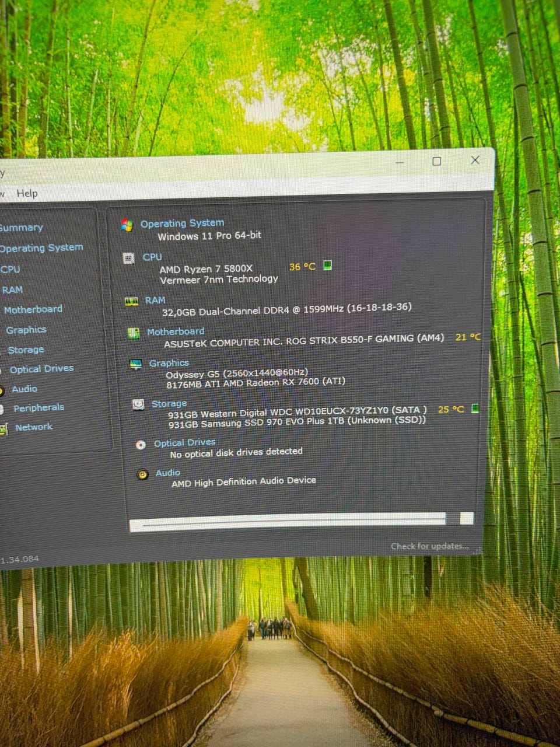Click the RAM module icon in summary
This screenshot has width=560, height=747.
[x=132, y=301]
